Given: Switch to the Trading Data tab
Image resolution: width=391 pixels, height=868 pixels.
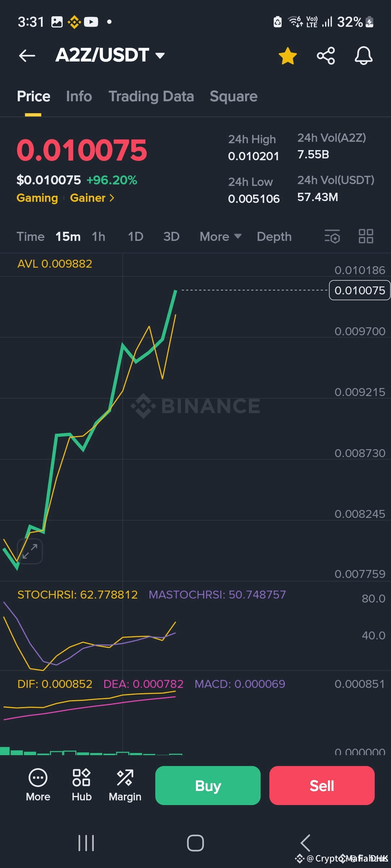Looking at the screenshot, I should (x=151, y=97).
